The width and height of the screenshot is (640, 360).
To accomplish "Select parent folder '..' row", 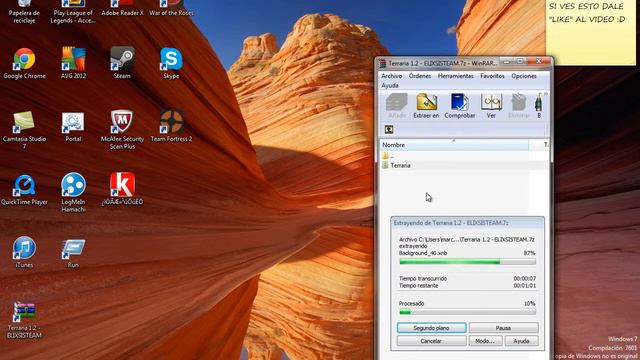I will tap(464, 156).
